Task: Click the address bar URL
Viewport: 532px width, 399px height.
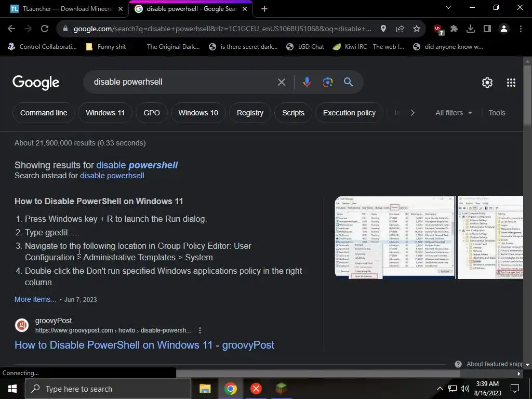Action: [x=222, y=29]
